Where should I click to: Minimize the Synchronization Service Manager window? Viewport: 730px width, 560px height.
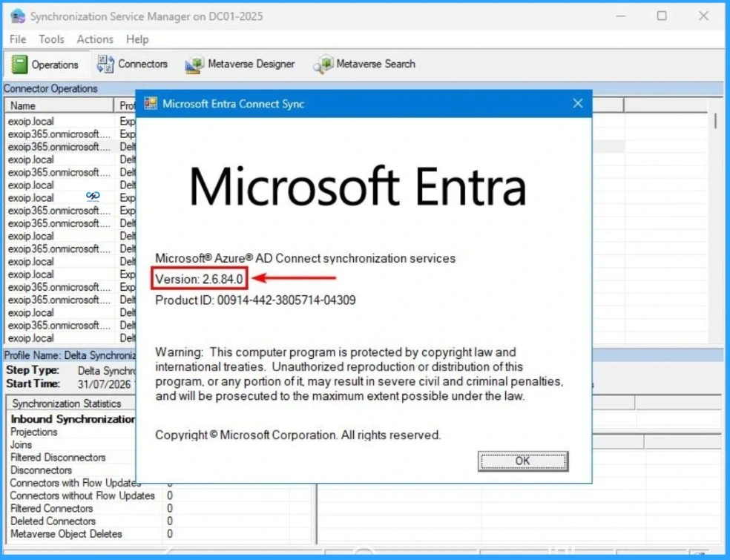[621, 16]
